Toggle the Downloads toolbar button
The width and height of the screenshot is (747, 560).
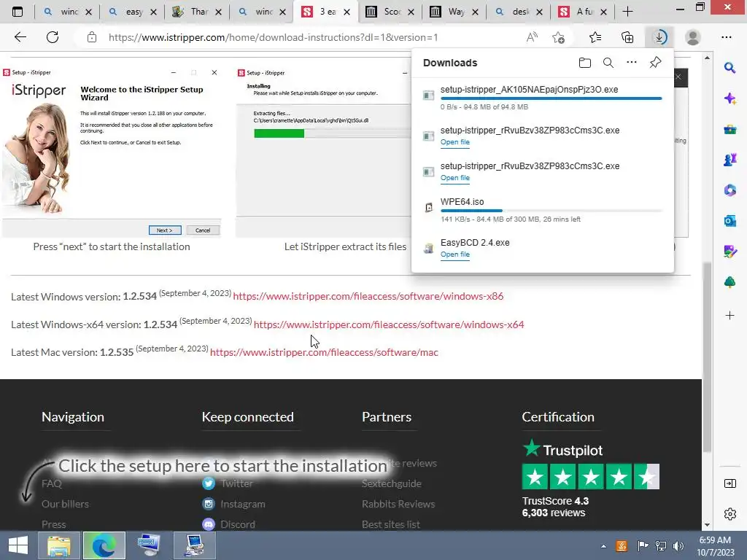659,37
